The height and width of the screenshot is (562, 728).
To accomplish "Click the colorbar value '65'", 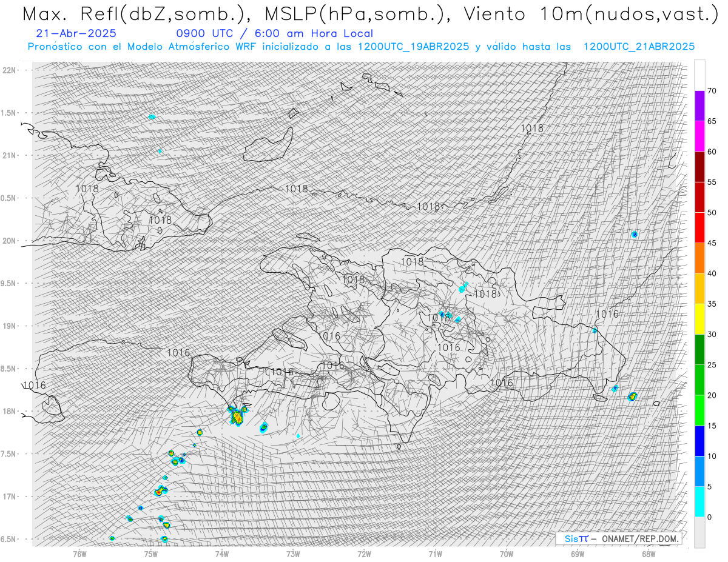I will 712,121.
